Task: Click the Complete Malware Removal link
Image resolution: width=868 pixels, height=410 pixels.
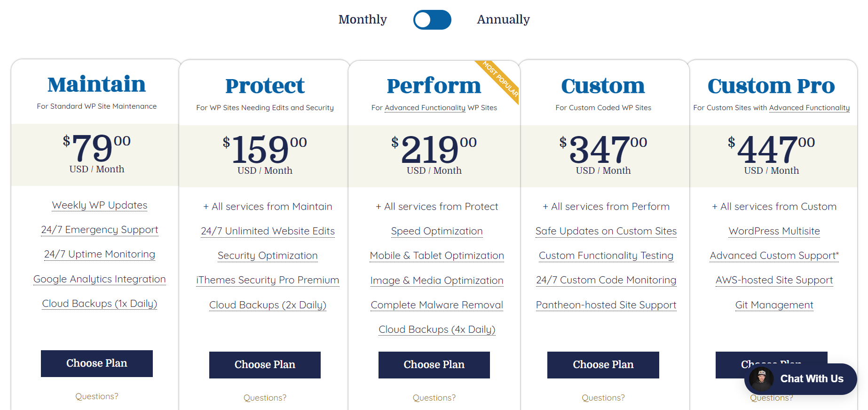Action: tap(436, 305)
